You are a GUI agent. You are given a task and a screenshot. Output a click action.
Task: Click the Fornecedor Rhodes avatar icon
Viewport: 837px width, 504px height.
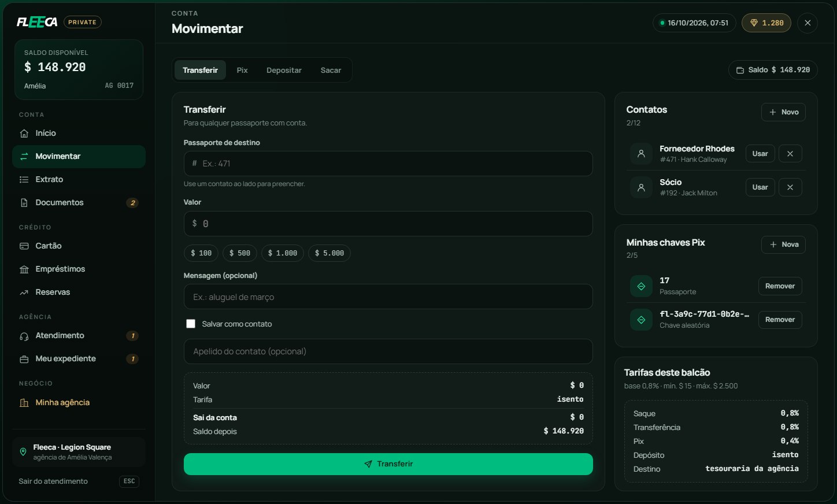click(x=641, y=153)
